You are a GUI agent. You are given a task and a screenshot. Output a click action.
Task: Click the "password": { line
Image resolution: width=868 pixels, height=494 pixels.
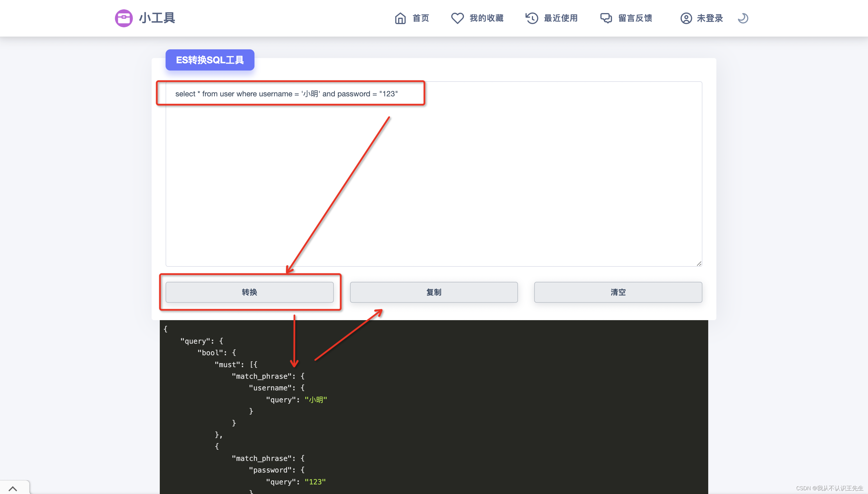(x=277, y=470)
